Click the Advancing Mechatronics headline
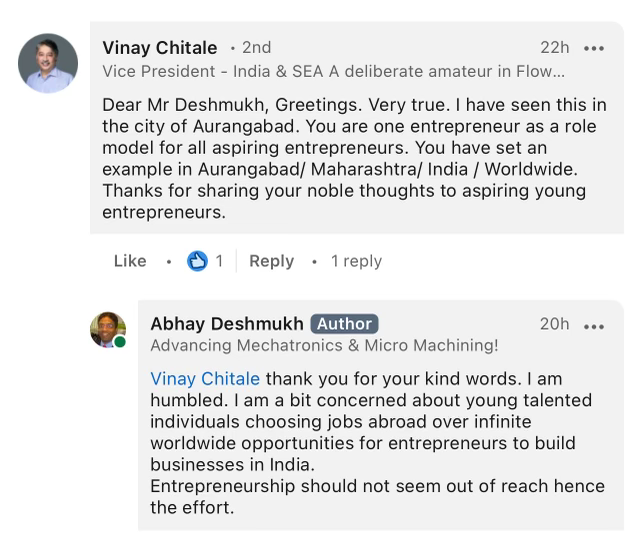The width and height of the screenshot is (642, 544). [x=324, y=346]
